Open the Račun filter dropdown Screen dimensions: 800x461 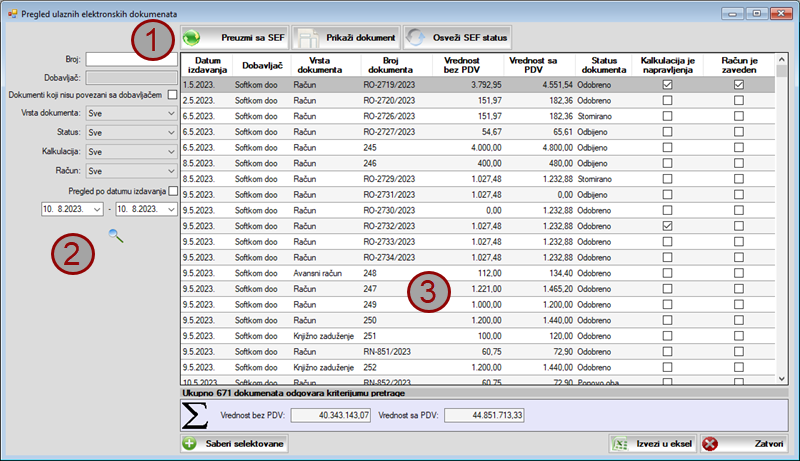click(171, 171)
